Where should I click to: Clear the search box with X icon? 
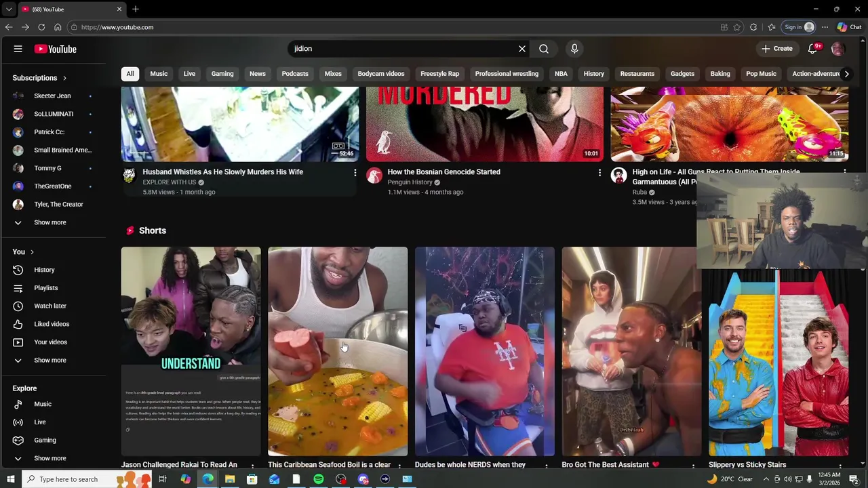(x=522, y=49)
